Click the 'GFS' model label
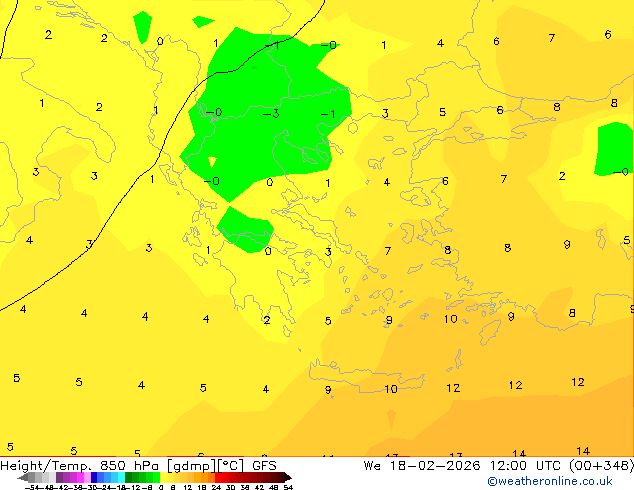 point(264,465)
